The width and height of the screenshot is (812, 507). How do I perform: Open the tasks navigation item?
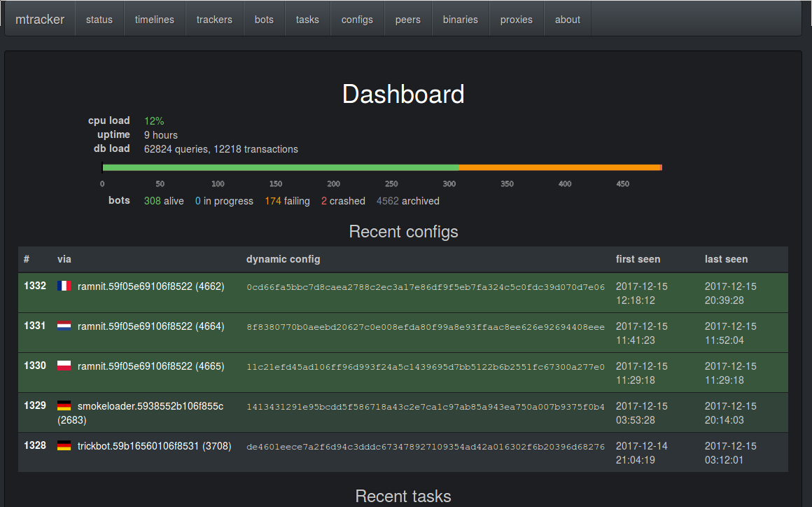coord(307,20)
